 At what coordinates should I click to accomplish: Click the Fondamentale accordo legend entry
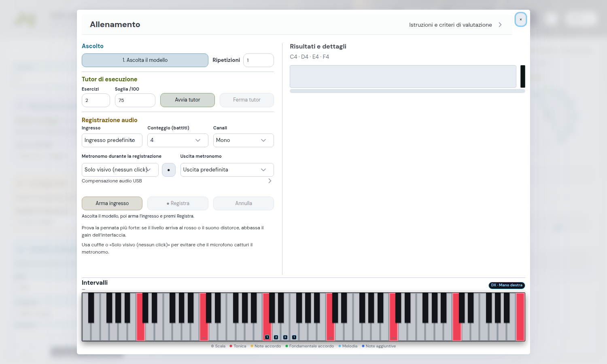[310, 346]
